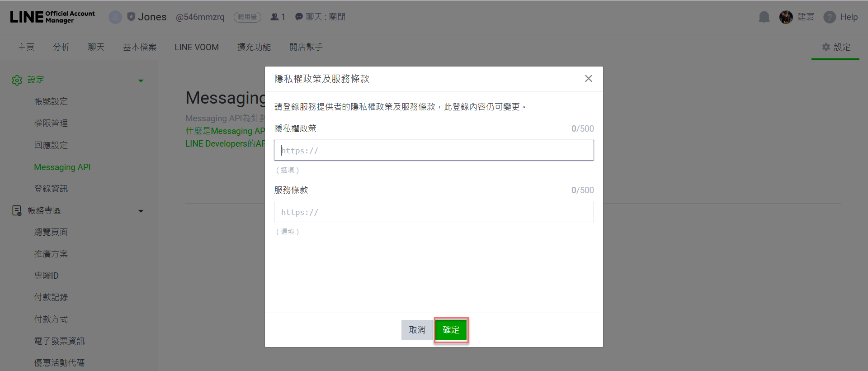Click the 確定 confirm button
Screen dimensions: 868x371
[x=451, y=330]
